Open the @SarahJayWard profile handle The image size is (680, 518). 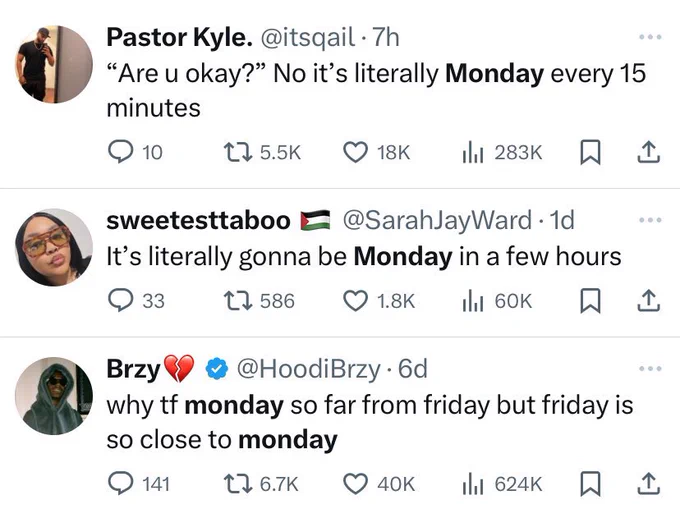coord(437,220)
